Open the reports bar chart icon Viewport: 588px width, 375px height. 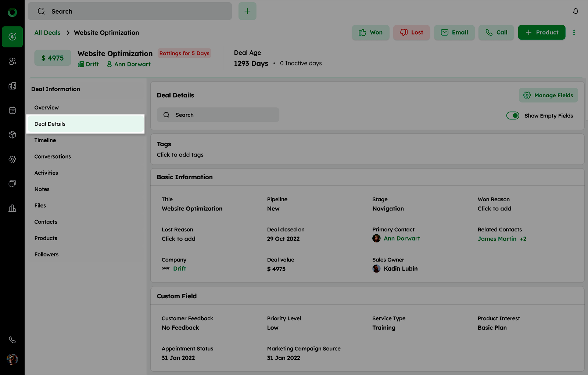[12, 208]
